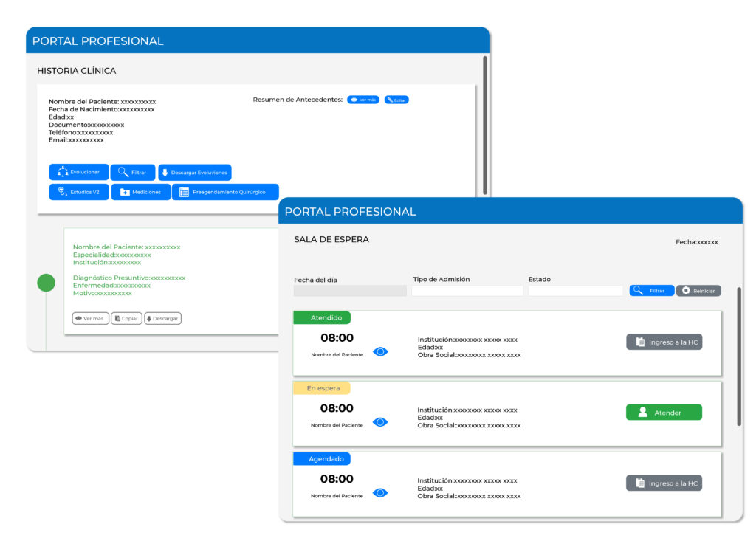
Task: Click Descargar Evoluciones button
Action: pyautogui.click(x=195, y=172)
